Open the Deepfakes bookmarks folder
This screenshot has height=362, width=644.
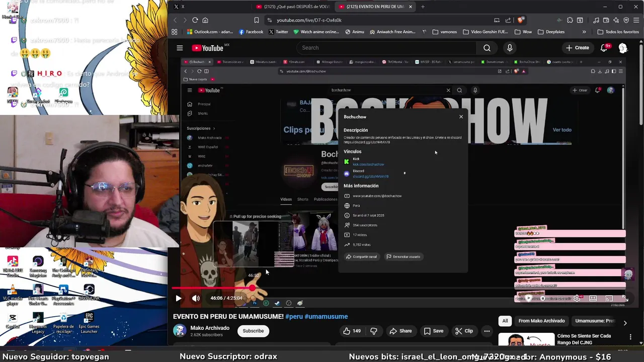(x=551, y=32)
